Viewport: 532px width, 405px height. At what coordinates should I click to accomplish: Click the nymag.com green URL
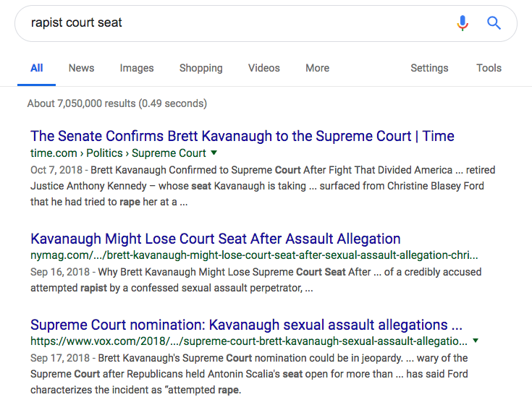click(x=254, y=255)
